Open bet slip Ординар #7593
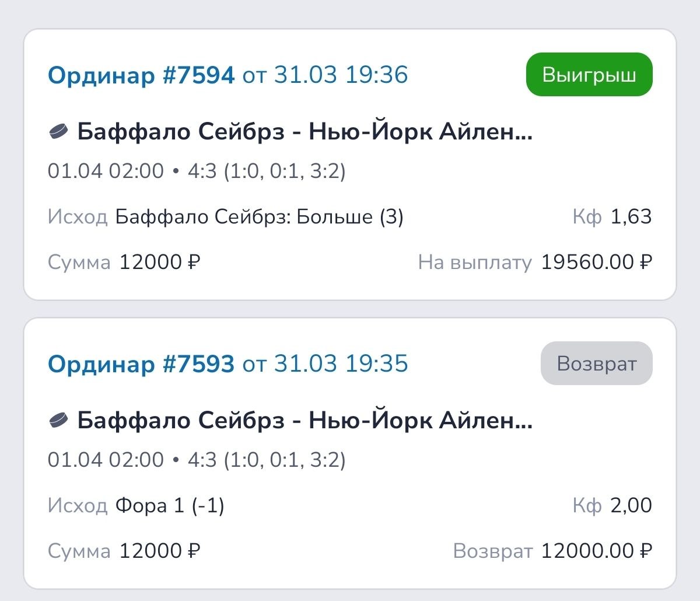Viewport: 700px width, 601px height. point(141,364)
